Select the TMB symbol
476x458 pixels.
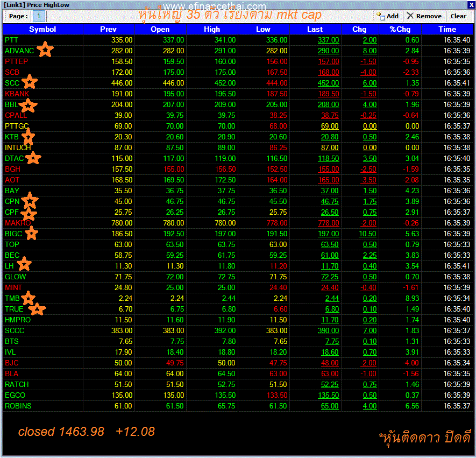click(12, 299)
